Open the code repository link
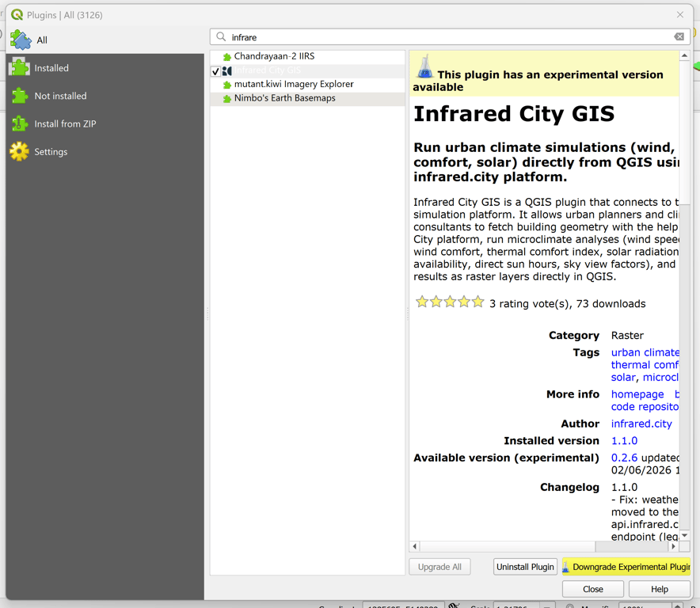This screenshot has height=608, width=700. (x=645, y=407)
